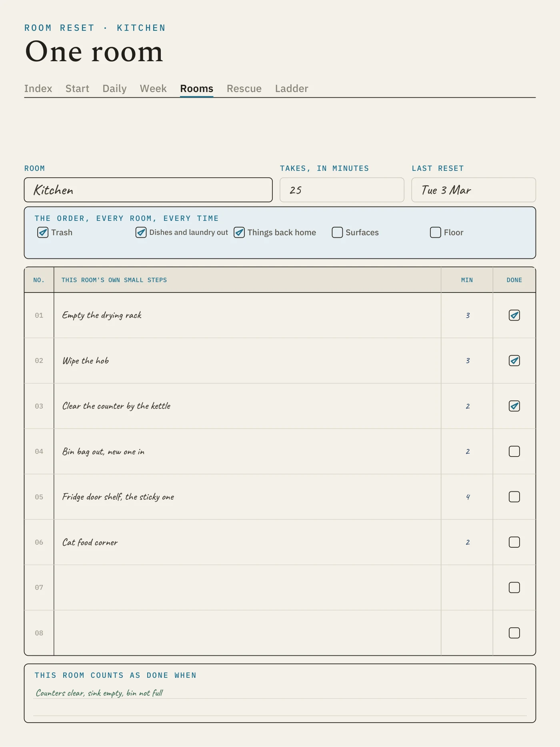
Task: Go to the Rescue tab
Action: [x=244, y=88]
